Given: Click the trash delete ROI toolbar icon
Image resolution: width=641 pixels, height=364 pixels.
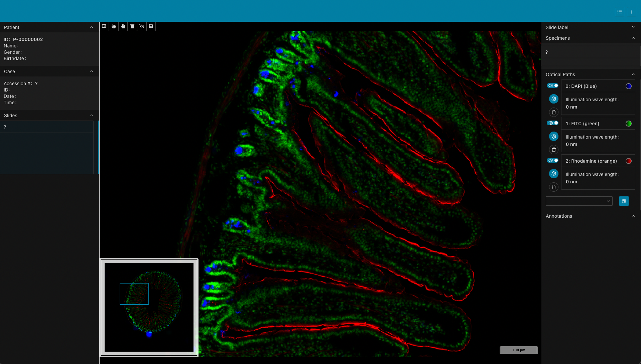Looking at the screenshot, I should tap(132, 26).
